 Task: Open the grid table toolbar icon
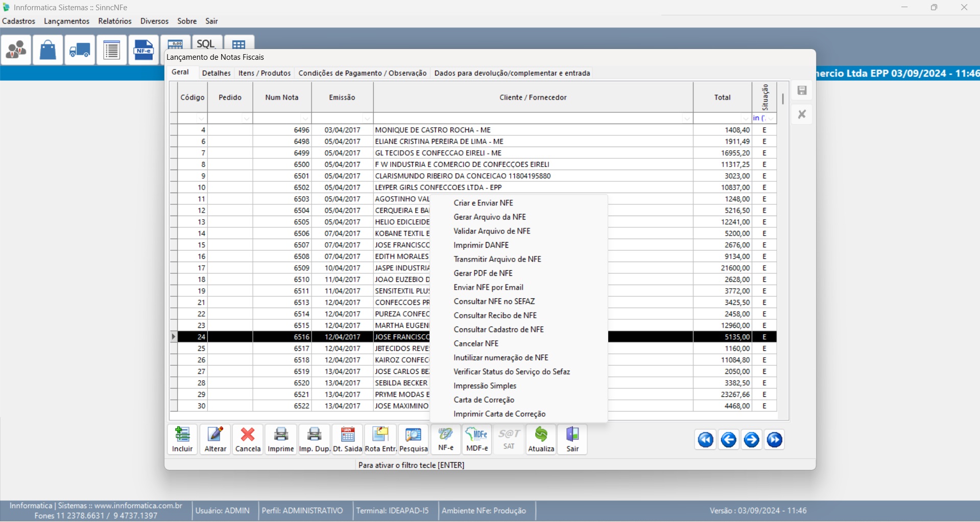239,43
